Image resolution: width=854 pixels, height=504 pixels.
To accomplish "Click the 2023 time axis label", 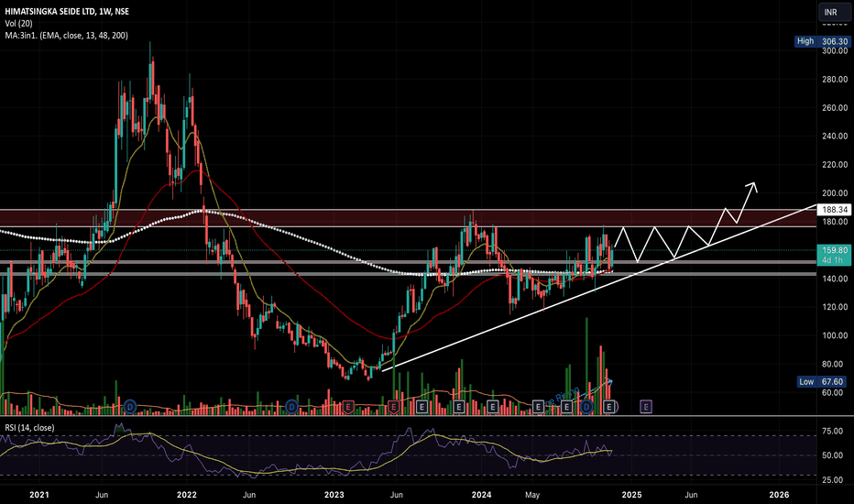I will click(x=334, y=495).
